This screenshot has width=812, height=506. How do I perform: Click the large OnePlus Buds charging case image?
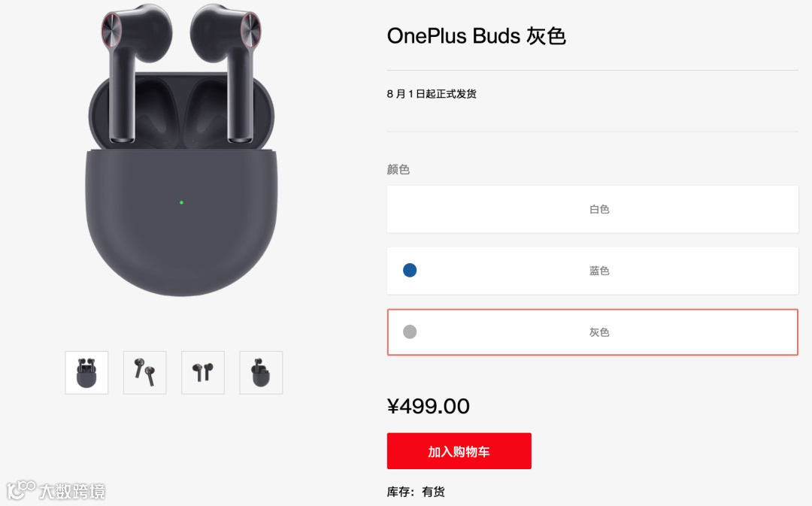181,150
